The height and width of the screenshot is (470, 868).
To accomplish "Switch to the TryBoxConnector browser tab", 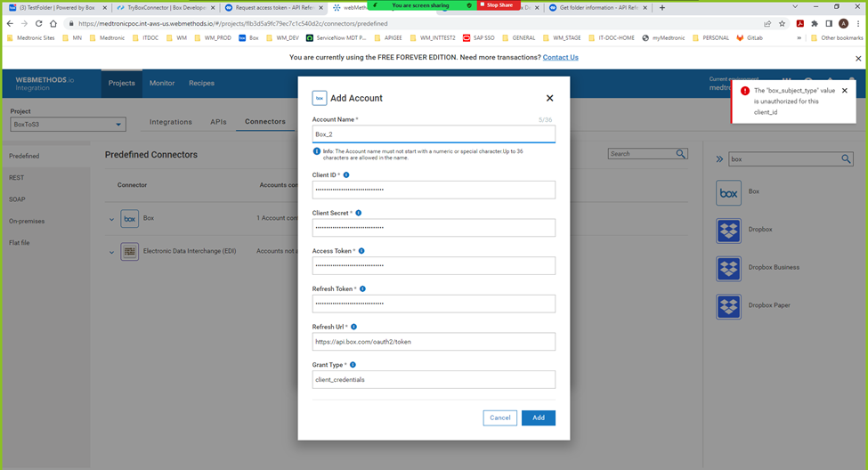I will [165, 8].
